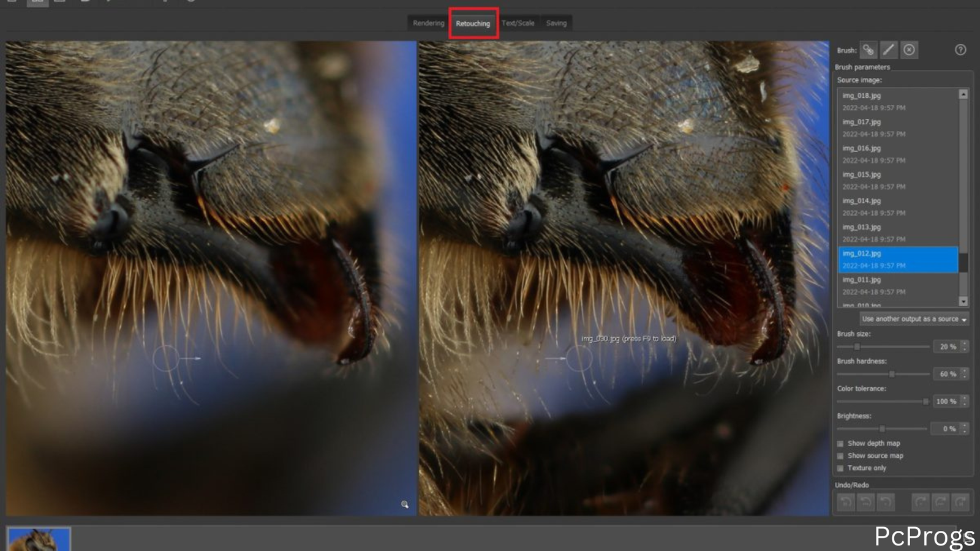Screen dimensions: 980x551
Task: Select source image img_018.jpg
Action: (x=897, y=102)
